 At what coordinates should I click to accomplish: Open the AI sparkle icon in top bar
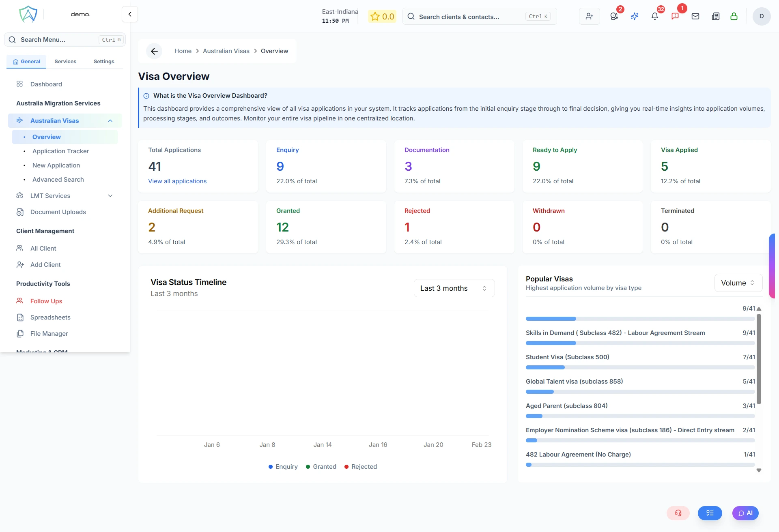coord(635,16)
